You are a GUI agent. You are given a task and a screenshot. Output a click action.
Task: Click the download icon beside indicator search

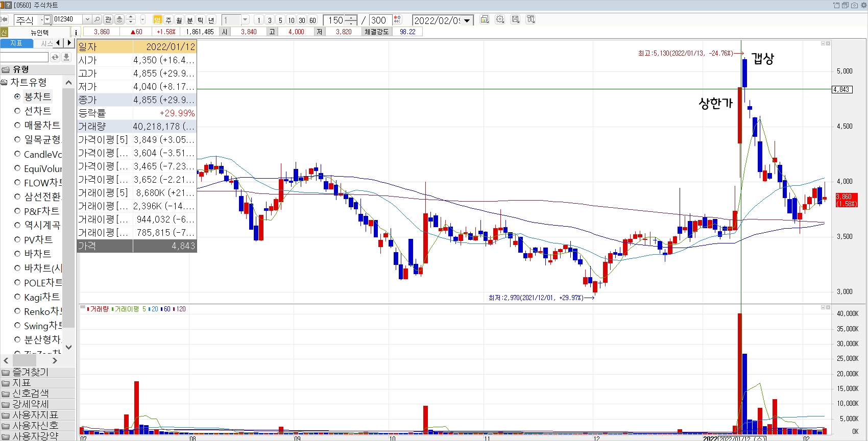point(66,57)
